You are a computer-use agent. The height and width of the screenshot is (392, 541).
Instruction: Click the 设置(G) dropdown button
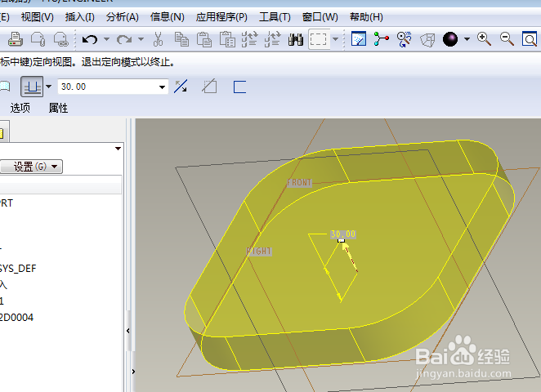point(31,167)
